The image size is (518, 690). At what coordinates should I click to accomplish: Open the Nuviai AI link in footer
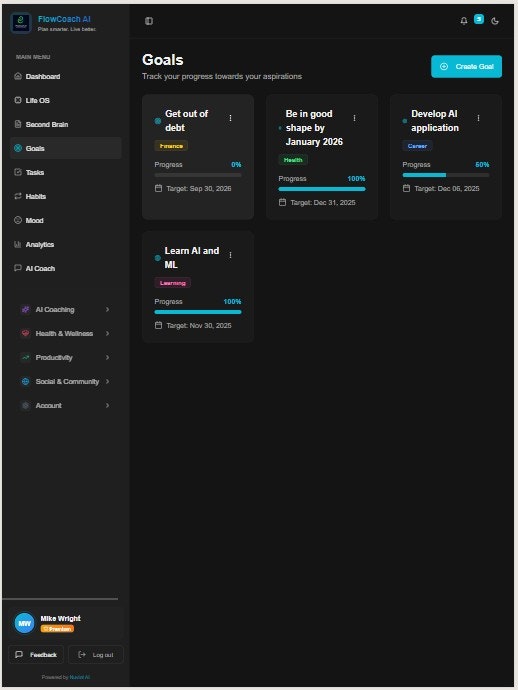pyautogui.click(x=80, y=677)
